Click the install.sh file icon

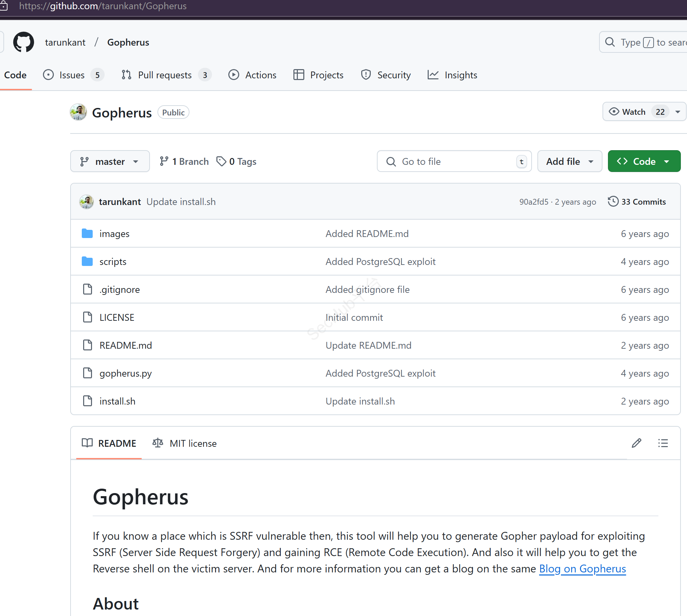(88, 401)
